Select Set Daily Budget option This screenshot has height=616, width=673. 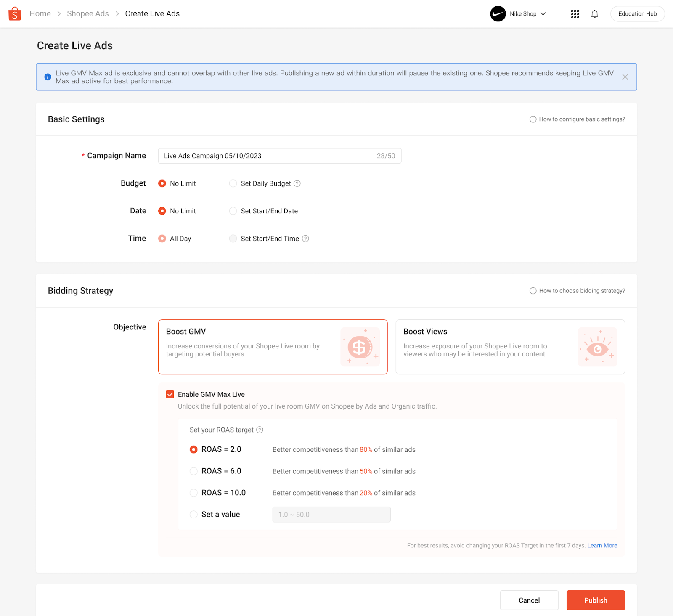[233, 183]
